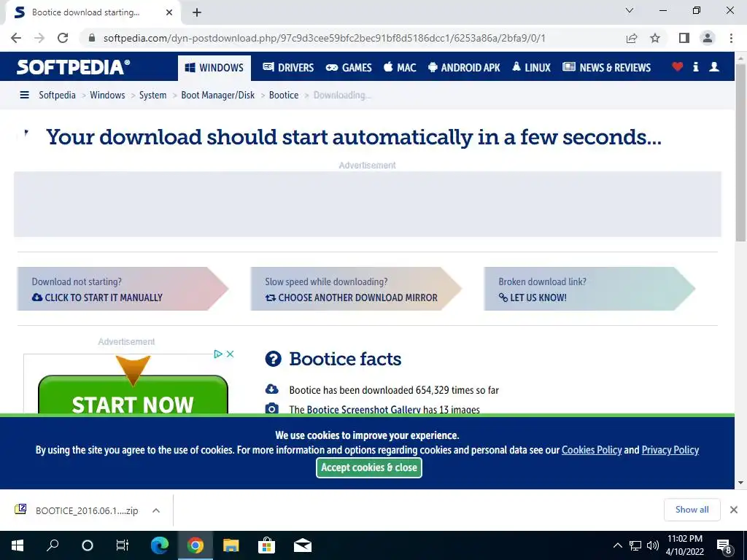Click the scrollbar down arrow
The height and width of the screenshot is (560, 747).
tap(740, 483)
